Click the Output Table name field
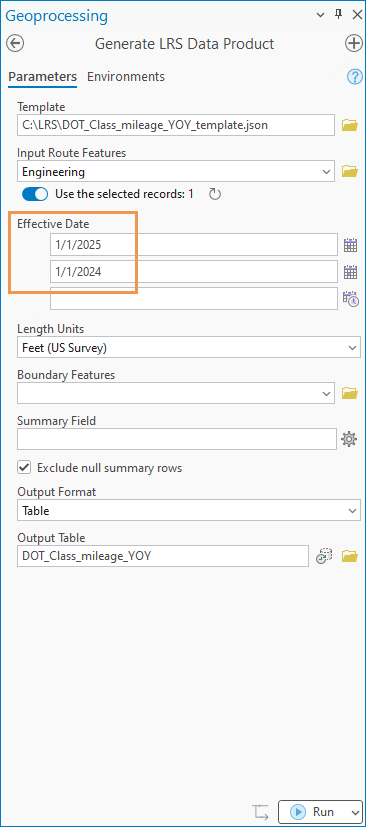Screen dimensions: 366x827 click(x=163, y=556)
